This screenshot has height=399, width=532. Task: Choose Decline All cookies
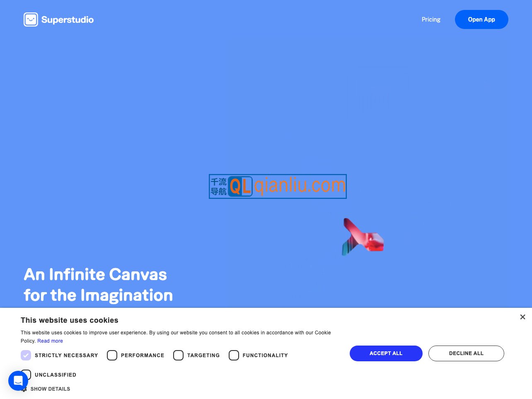pyautogui.click(x=466, y=353)
